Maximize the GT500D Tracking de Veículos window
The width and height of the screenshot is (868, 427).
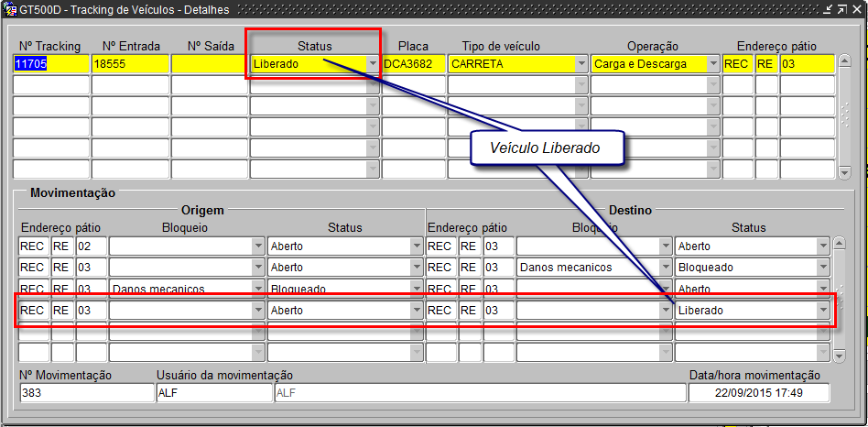[842, 9]
